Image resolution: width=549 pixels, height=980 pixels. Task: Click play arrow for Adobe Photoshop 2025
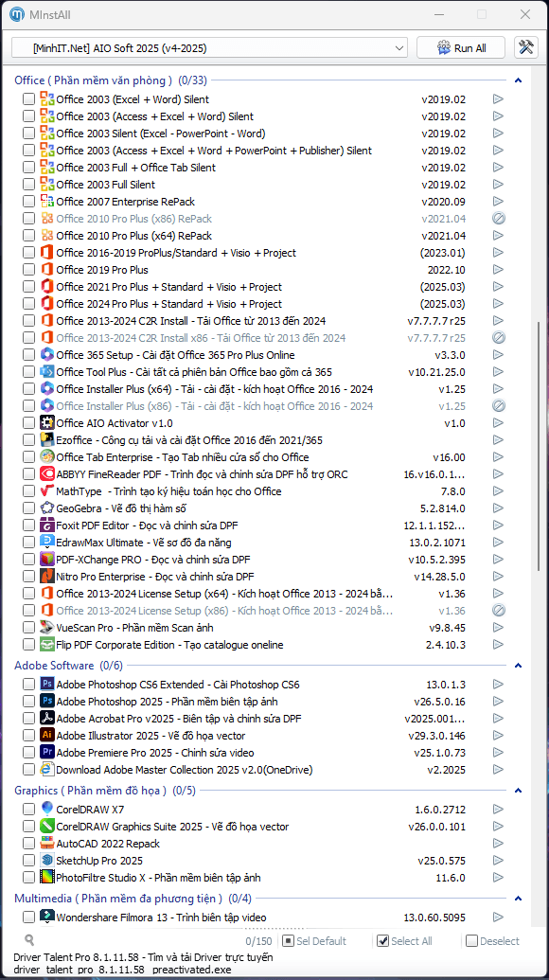(x=499, y=702)
